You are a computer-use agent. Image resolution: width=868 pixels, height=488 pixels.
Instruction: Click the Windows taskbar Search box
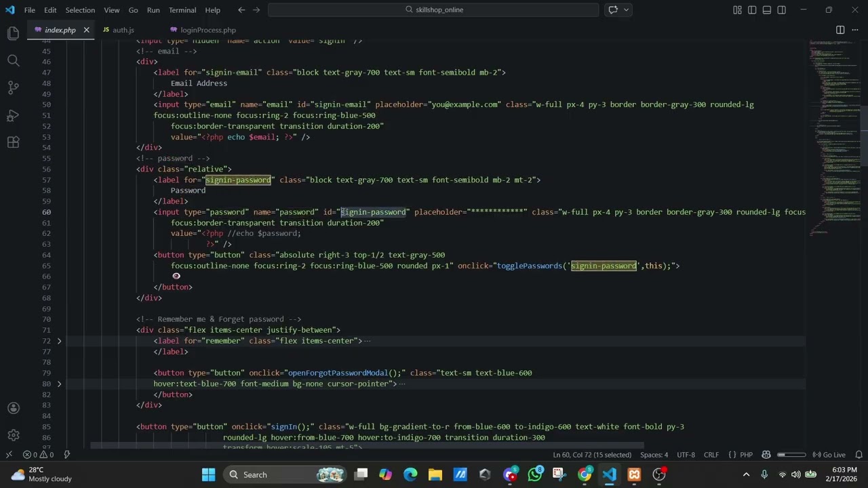[285, 474]
